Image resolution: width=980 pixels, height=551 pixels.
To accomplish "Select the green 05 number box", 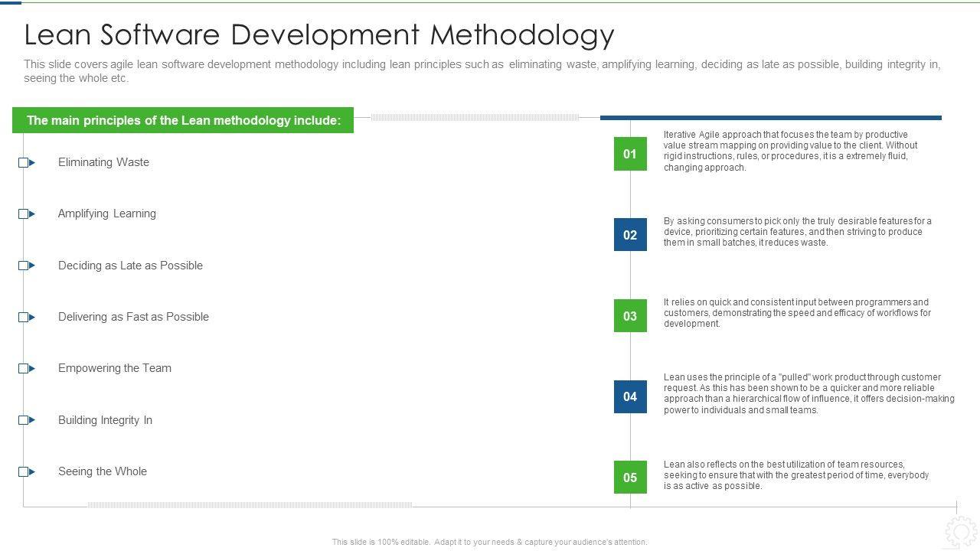I will [630, 478].
